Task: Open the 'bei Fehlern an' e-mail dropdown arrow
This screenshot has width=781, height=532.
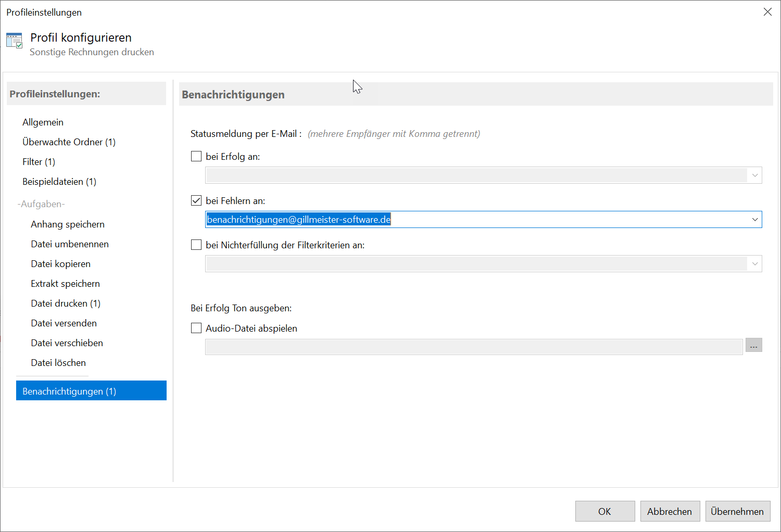Action: [x=755, y=220]
